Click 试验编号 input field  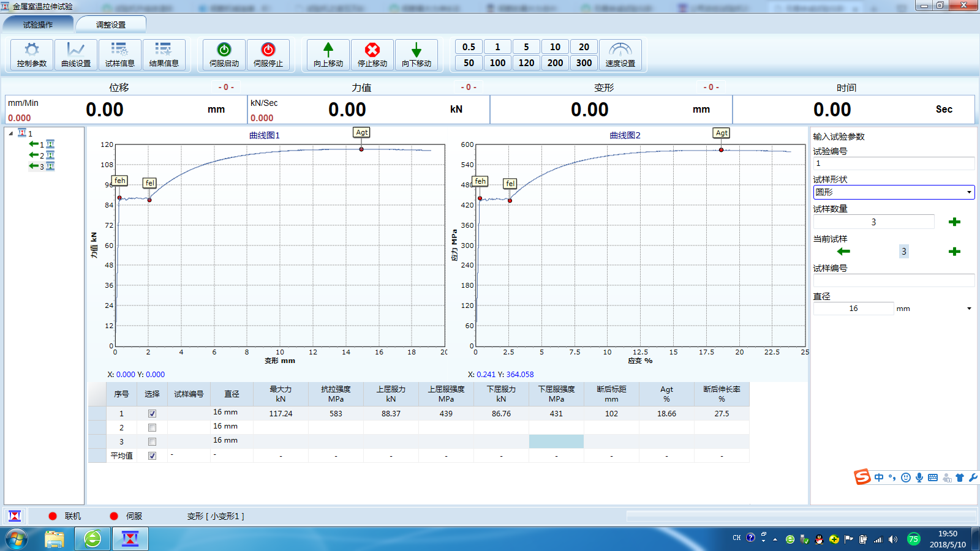tap(894, 163)
